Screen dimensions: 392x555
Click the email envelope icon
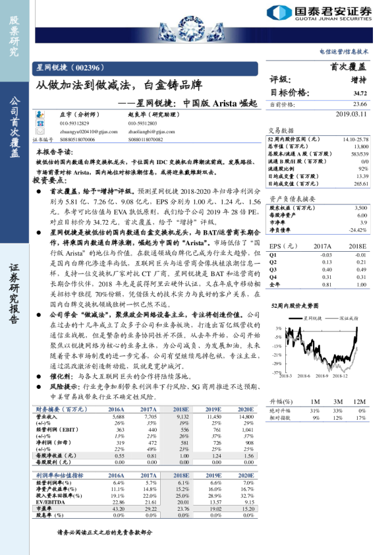(40, 131)
